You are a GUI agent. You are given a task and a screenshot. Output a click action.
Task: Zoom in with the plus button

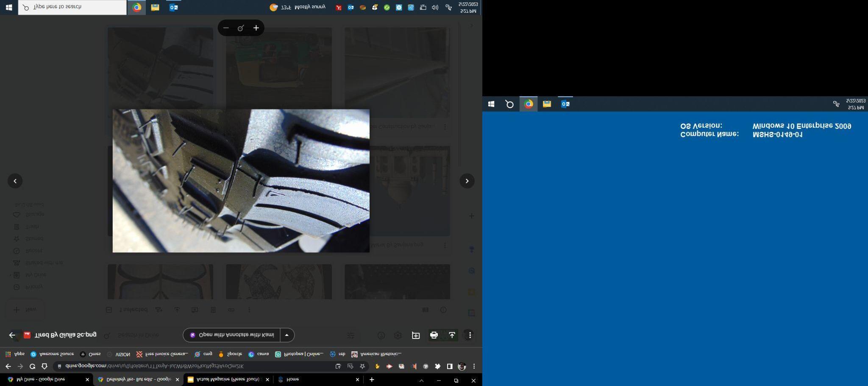256,28
